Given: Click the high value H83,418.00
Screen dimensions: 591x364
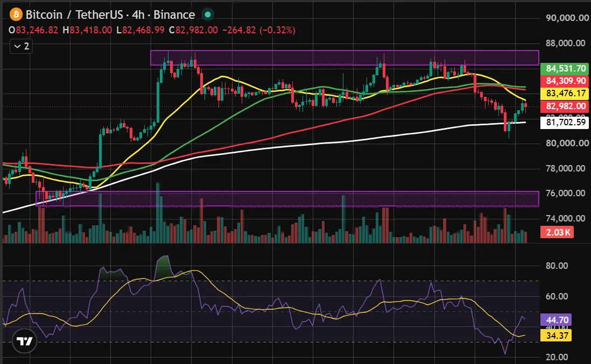Looking at the screenshot, I should pos(87,30).
